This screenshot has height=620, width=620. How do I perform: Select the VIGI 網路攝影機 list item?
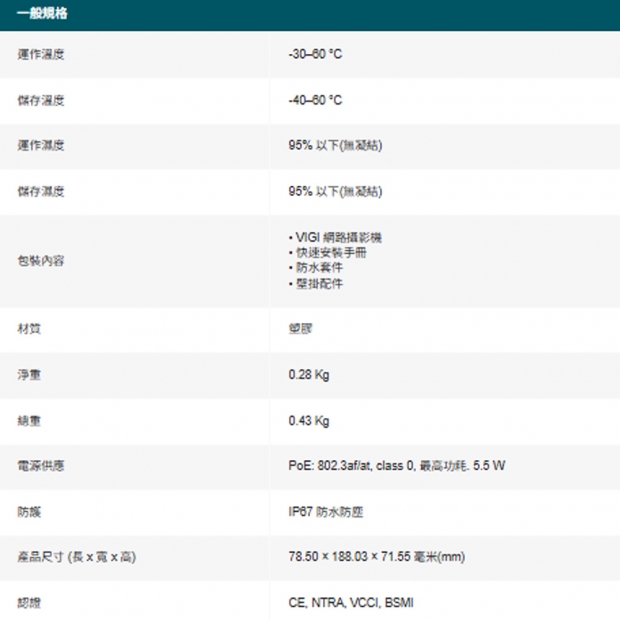click(338, 237)
